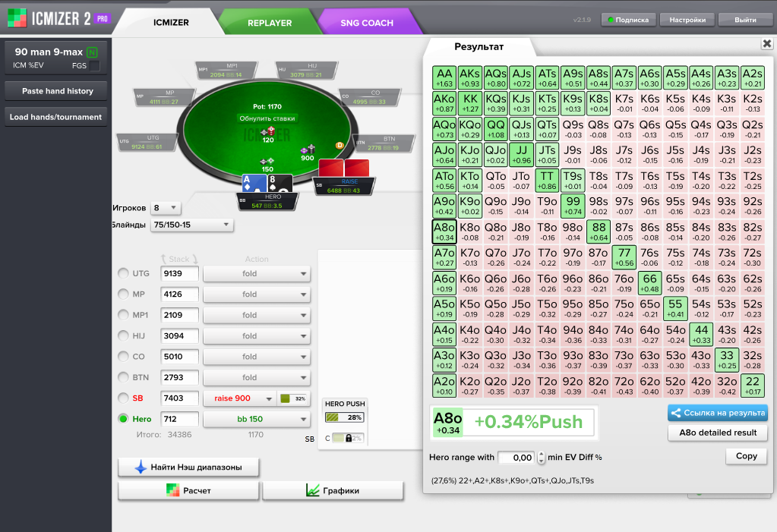Click Обнулить ставки on the table
Screen dimensions: 777x532
tap(267, 118)
